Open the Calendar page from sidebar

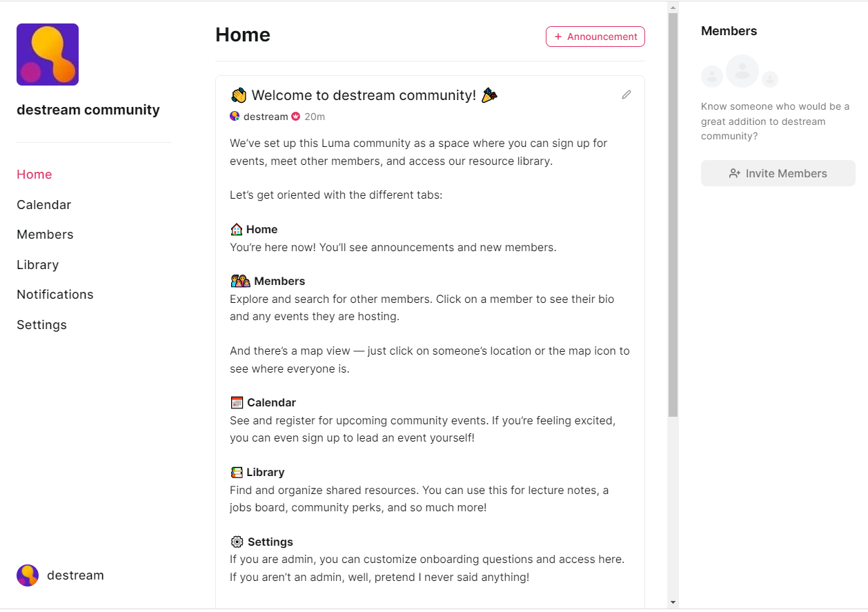(44, 205)
